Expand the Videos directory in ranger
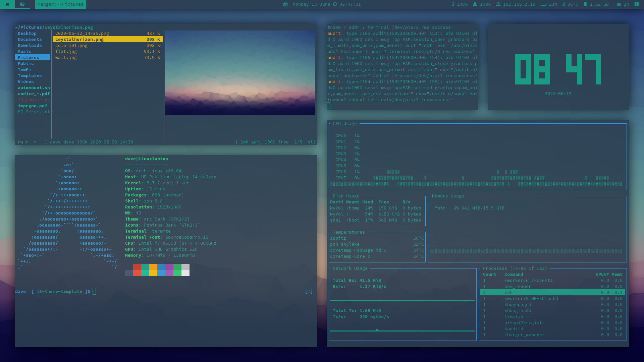The image size is (644, 362). click(x=26, y=81)
